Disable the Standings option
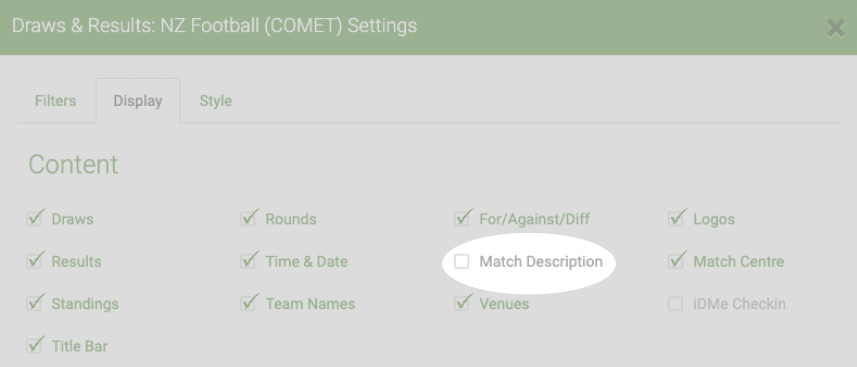The width and height of the screenshot is (857, 367). coord(34,304)
